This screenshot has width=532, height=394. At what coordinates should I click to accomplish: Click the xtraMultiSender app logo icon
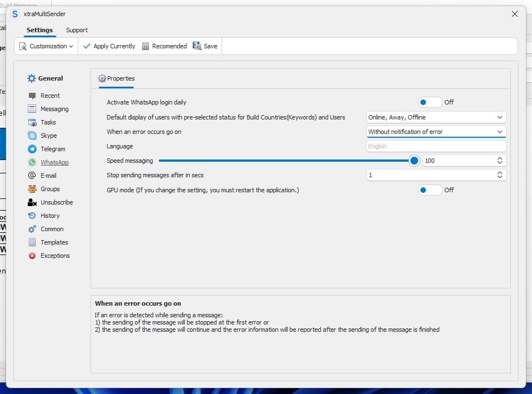point(15,14)
